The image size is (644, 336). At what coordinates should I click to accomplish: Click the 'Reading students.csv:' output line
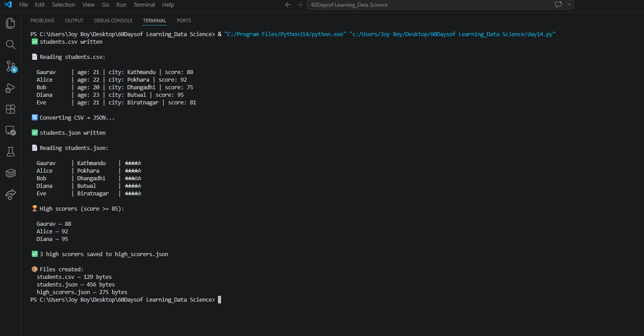[x=68, y=57]
